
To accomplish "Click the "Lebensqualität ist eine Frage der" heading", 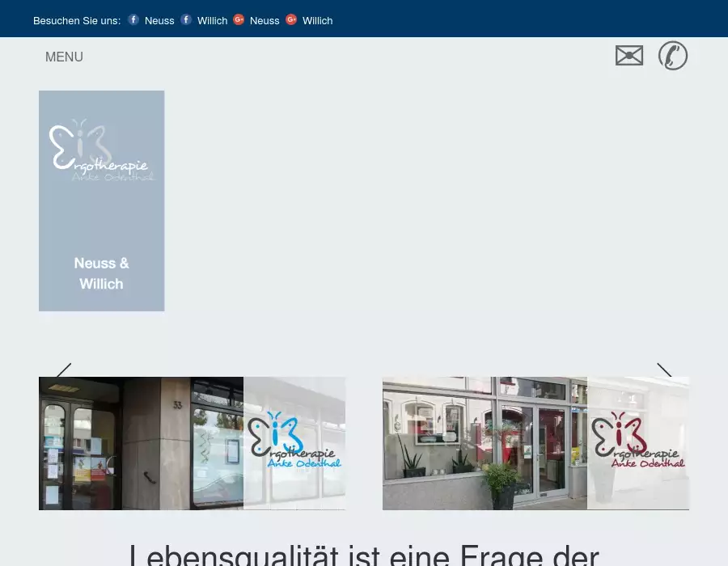I will pos(364,556).
